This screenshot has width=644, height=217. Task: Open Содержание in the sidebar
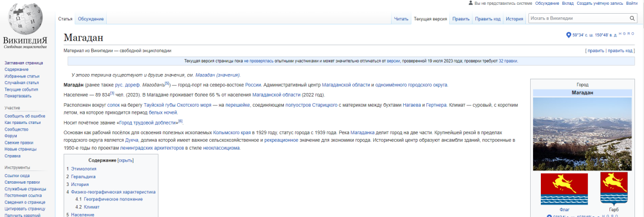(x=17, y=70)
